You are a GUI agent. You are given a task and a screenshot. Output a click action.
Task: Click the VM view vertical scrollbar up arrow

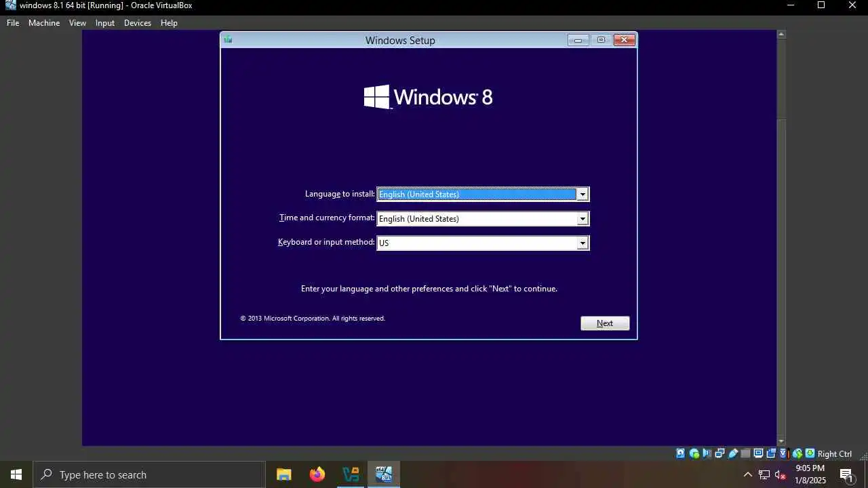click(x=781, y=34)
